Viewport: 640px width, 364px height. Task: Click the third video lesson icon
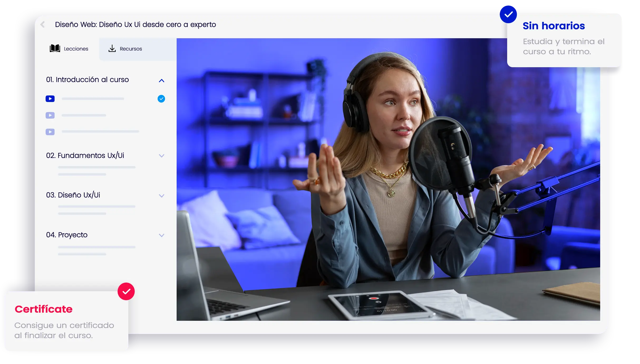[50, 132]
